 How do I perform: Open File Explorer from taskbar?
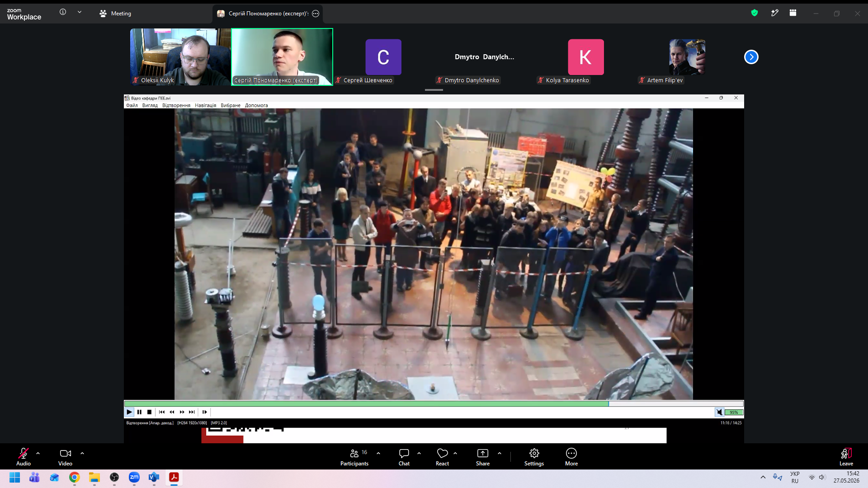pyautogui.click(x=94, y=478)
